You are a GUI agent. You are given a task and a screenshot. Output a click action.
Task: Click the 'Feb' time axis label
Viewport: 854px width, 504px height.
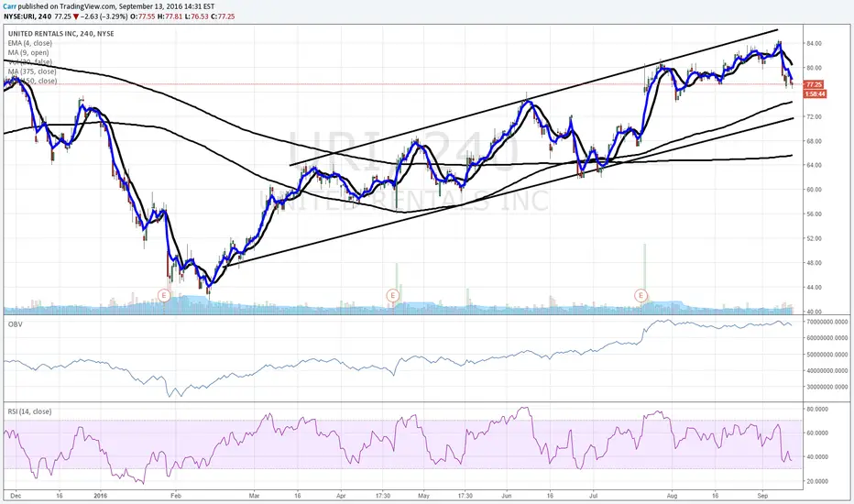coord(175,497)
